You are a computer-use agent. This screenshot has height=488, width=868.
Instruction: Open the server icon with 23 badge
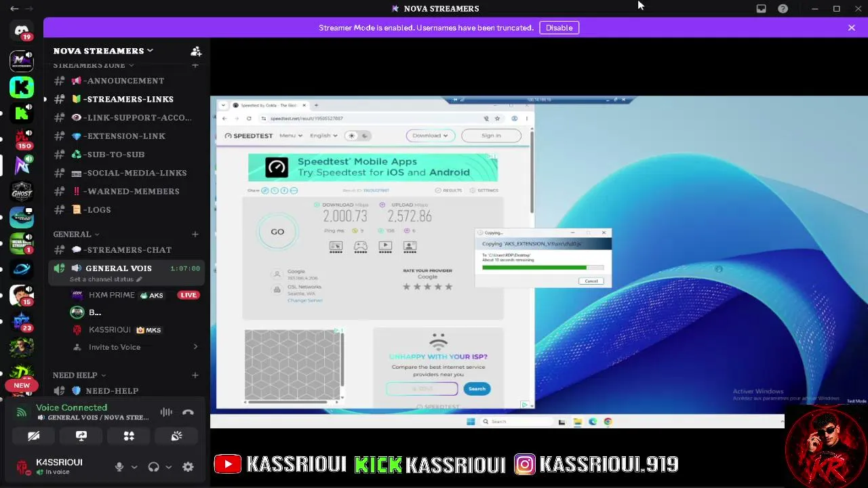(22, 321)
